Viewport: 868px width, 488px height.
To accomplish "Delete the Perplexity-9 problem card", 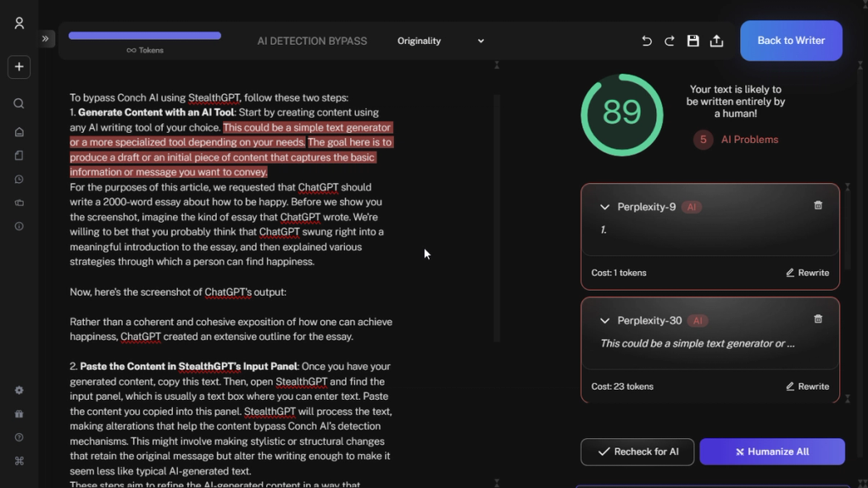I will click(x=818, y=205).
